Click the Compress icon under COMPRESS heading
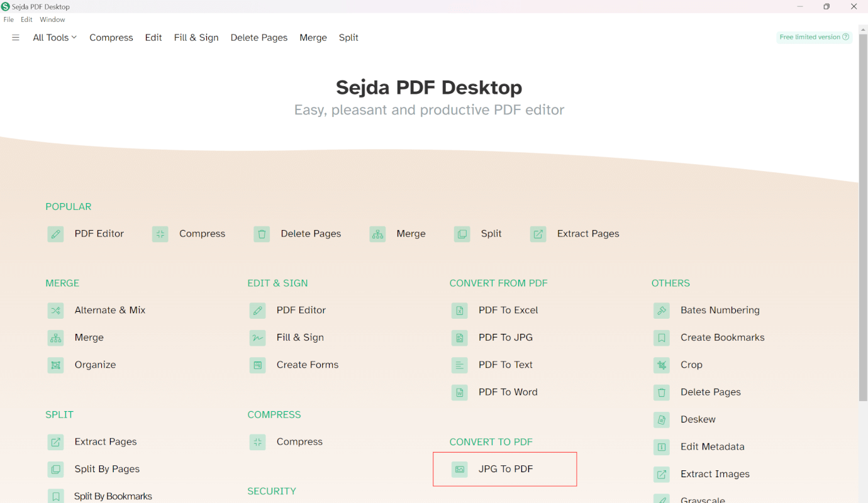The image size is (868, 503). (258, 443)
